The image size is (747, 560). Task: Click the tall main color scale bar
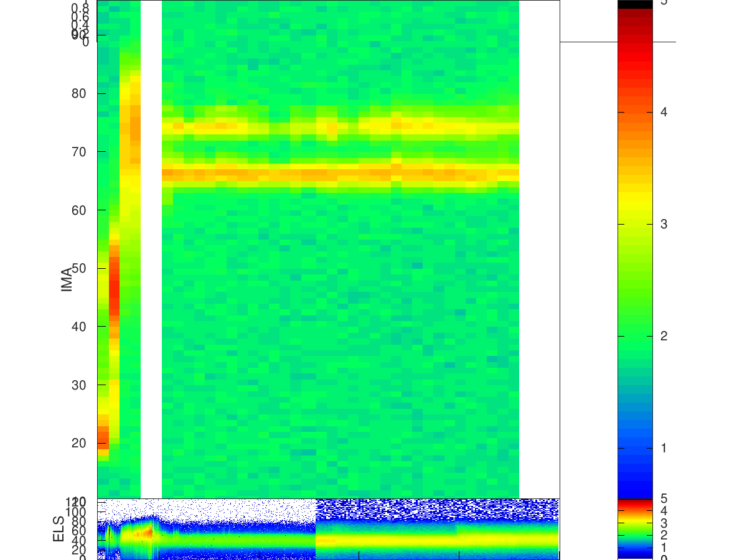(x=635, y=249)
